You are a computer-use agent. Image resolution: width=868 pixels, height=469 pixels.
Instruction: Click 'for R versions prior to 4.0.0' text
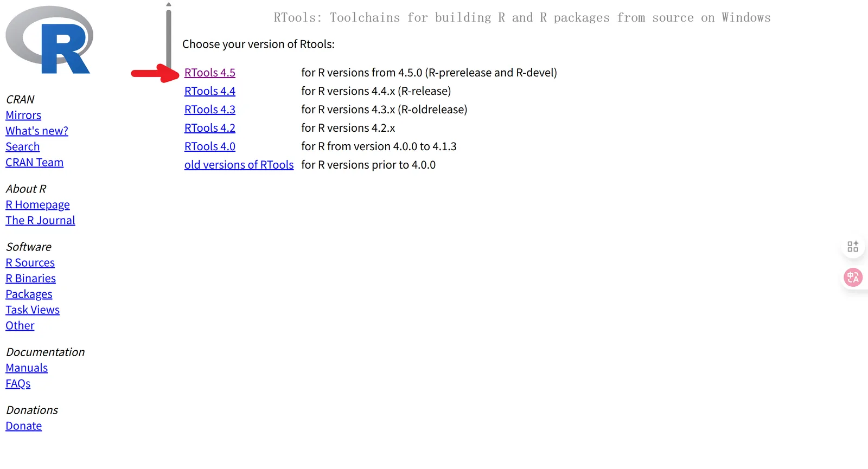(x=368, y=165)
